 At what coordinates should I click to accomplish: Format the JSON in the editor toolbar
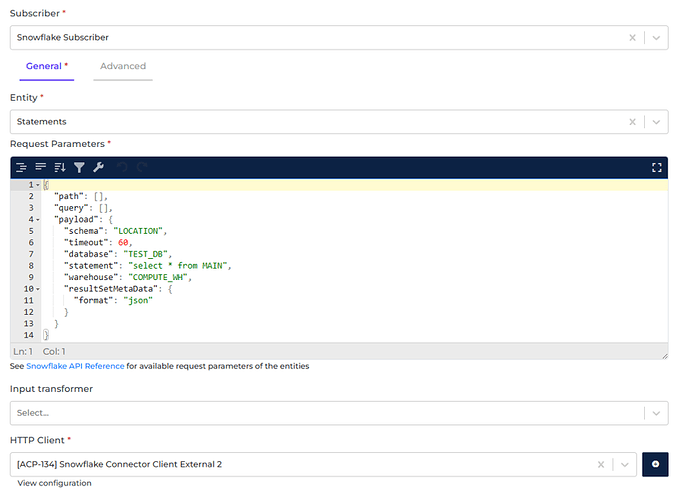pyautogui.click(x=21, y=167)
